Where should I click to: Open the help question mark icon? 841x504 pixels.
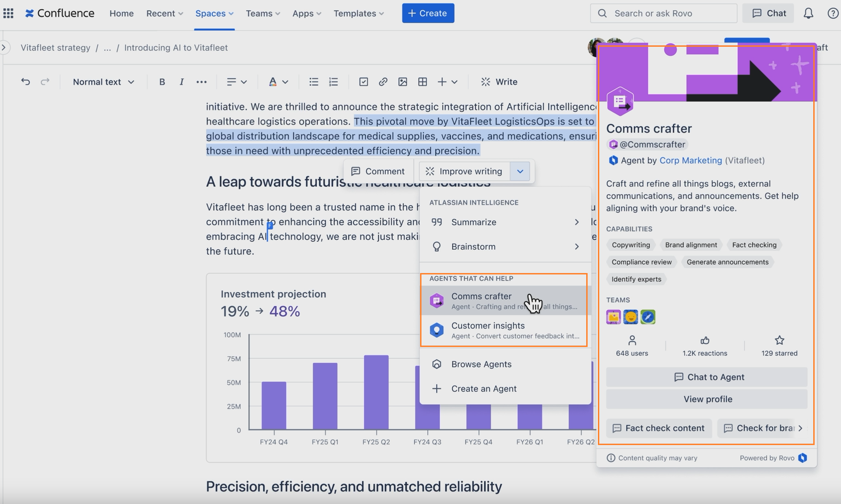(833, 13)
